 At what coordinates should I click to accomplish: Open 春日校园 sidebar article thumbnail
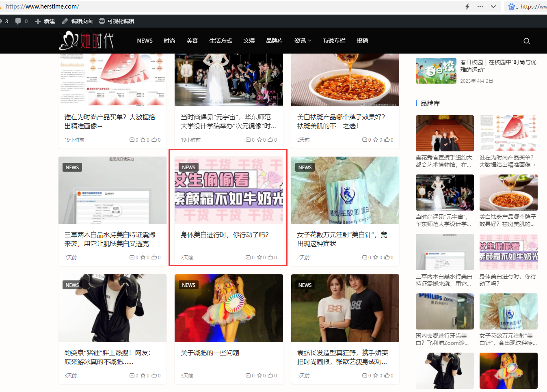pos(436,71)
